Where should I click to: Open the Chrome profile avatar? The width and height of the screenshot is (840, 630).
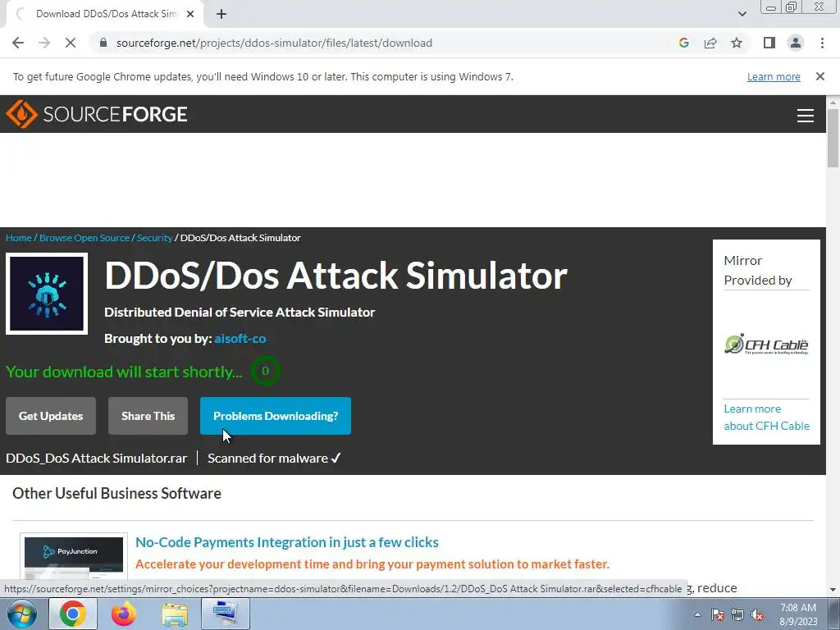pos(796,43)
